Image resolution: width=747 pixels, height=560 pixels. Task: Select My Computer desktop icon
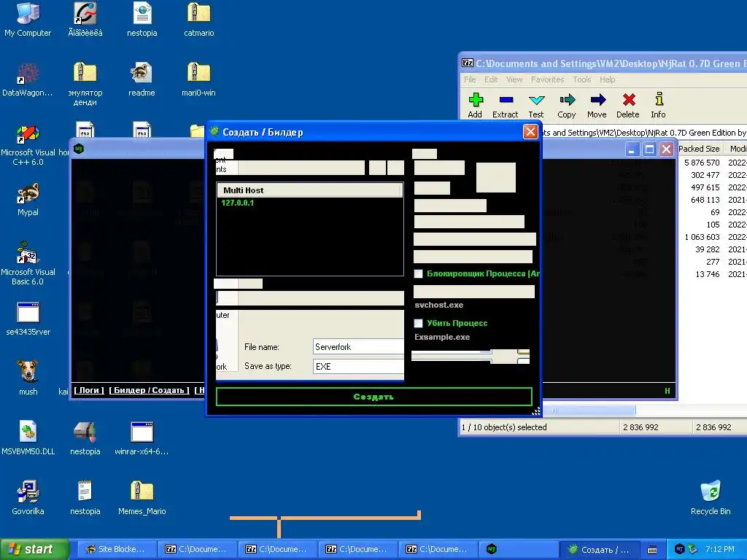point(28,20)
